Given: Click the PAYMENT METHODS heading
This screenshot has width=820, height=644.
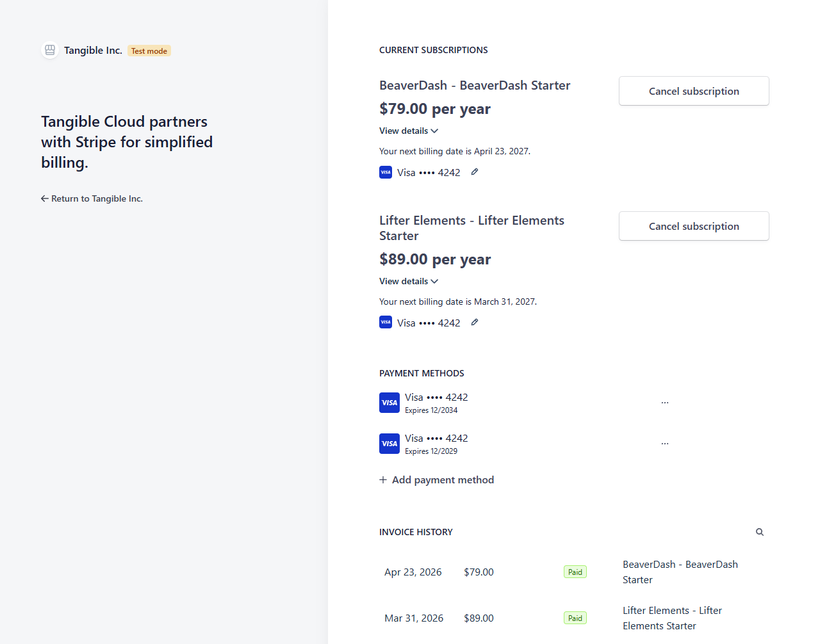Looking at the screenshot, I should point(422,373).
